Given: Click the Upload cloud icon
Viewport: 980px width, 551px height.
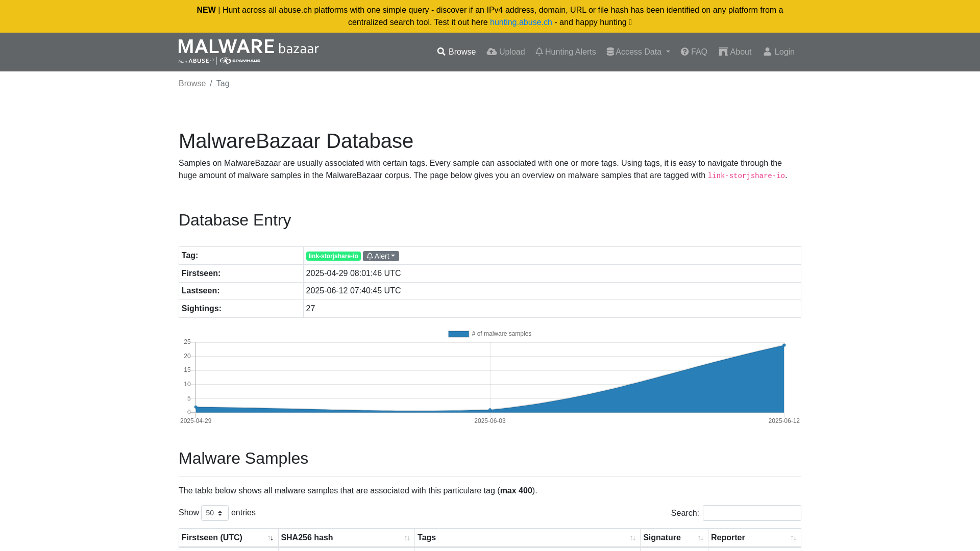Looking at the screenshot, I should pyautogui.click(x=492, y=52).
